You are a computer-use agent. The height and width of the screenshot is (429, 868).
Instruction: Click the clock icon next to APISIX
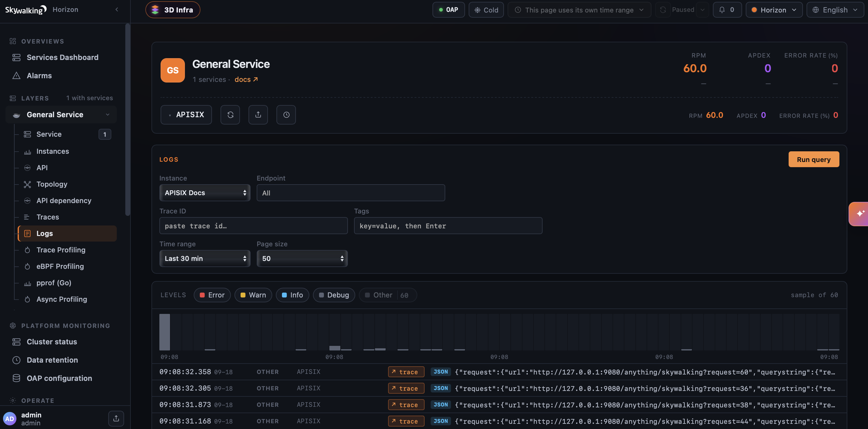(286, 115)
